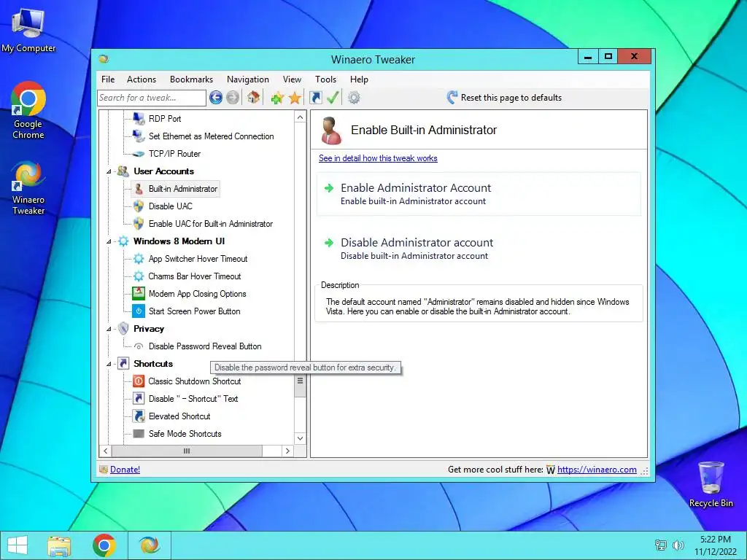Open bookmarks with the gold star icon
Screen dimensions: 747x560
(295, 98)
